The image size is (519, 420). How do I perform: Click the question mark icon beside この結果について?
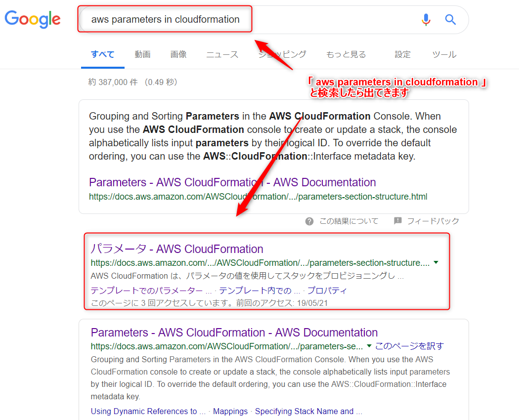point(309,221)
